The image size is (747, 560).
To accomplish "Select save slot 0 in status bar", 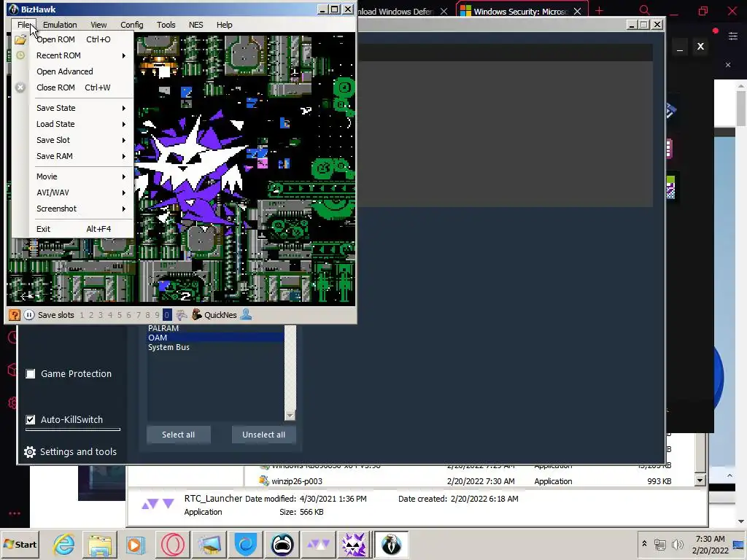I will pyautogui.click(x=167, y=315).
